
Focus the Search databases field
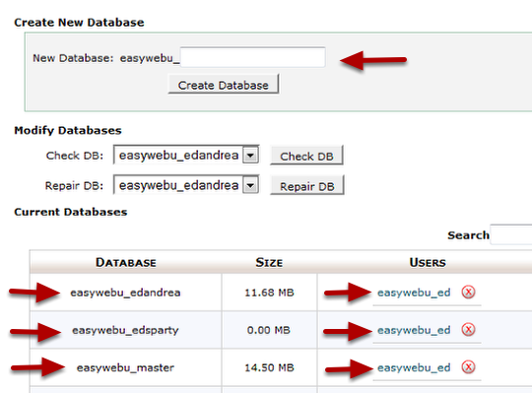pos(511,234)
